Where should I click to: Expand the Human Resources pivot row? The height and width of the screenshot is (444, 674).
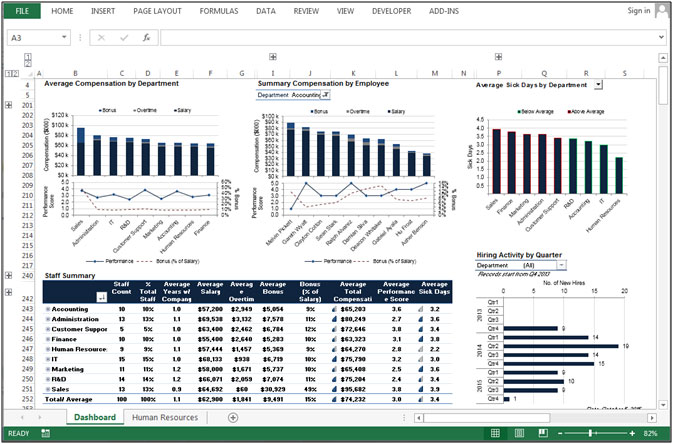point(48,349)
